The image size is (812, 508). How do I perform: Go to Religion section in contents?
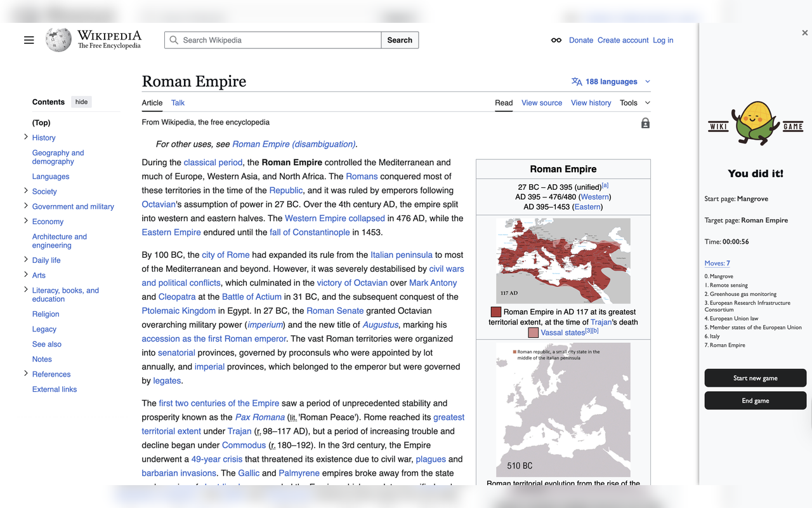point(46,314)
